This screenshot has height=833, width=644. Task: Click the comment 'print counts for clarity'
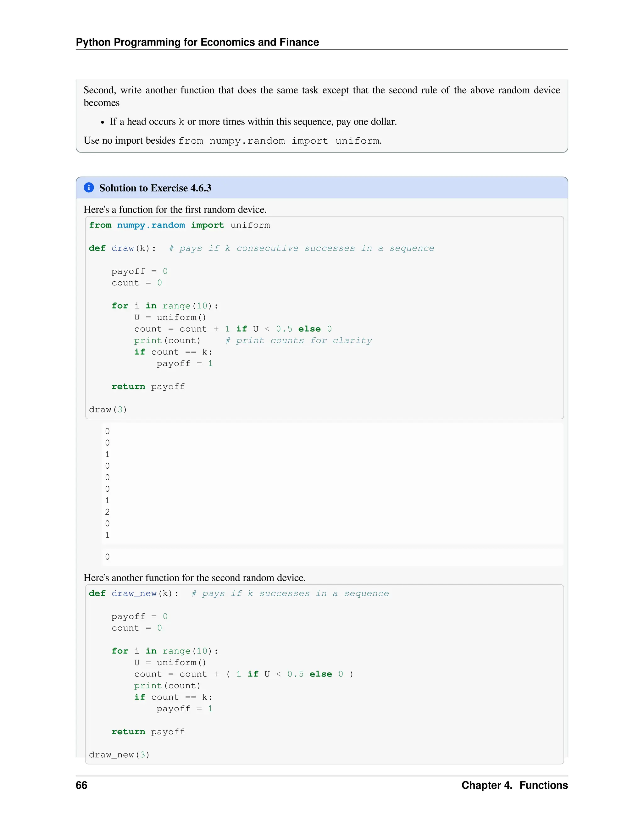299,341
